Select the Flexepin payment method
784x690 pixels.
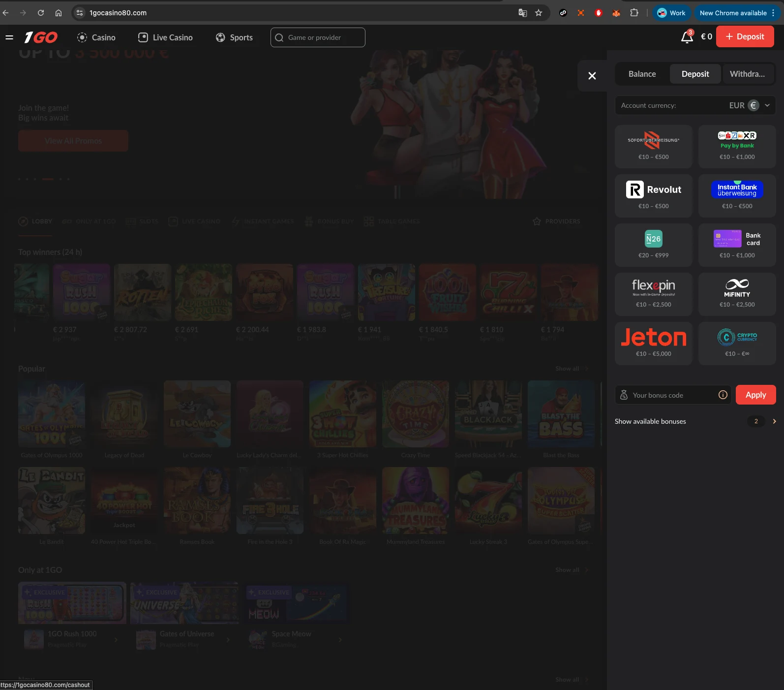point(653,294)
